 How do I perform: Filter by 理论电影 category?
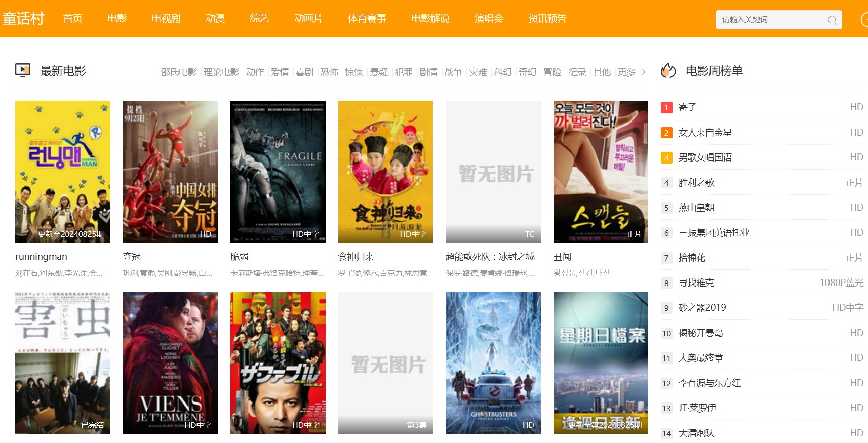click(221, 72)
